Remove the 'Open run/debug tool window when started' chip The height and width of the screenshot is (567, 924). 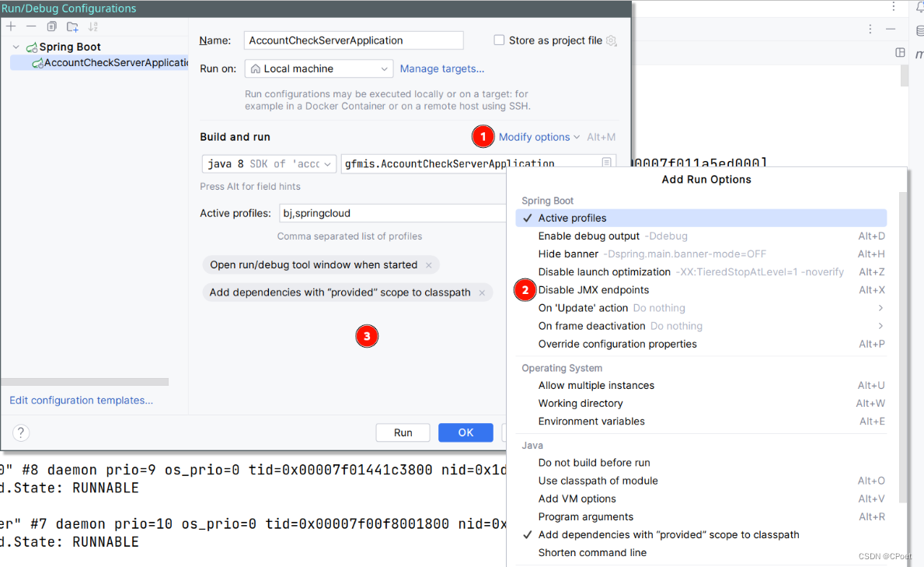[x=429, y=265]
